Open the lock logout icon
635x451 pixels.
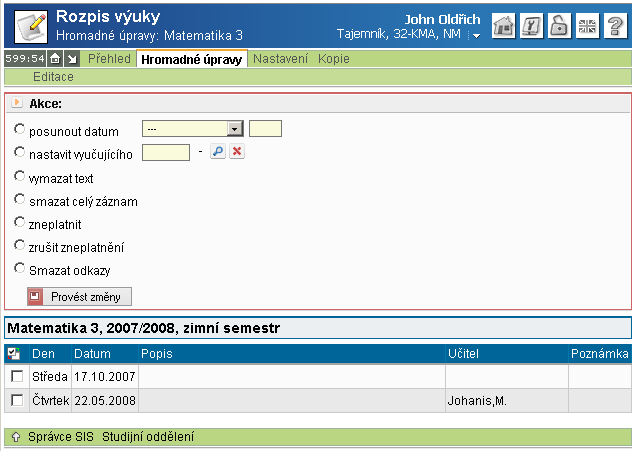[561, 26]
